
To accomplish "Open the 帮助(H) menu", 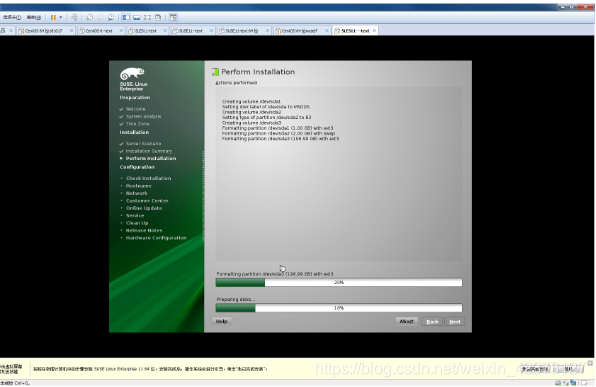I will (x=33, y=17).
